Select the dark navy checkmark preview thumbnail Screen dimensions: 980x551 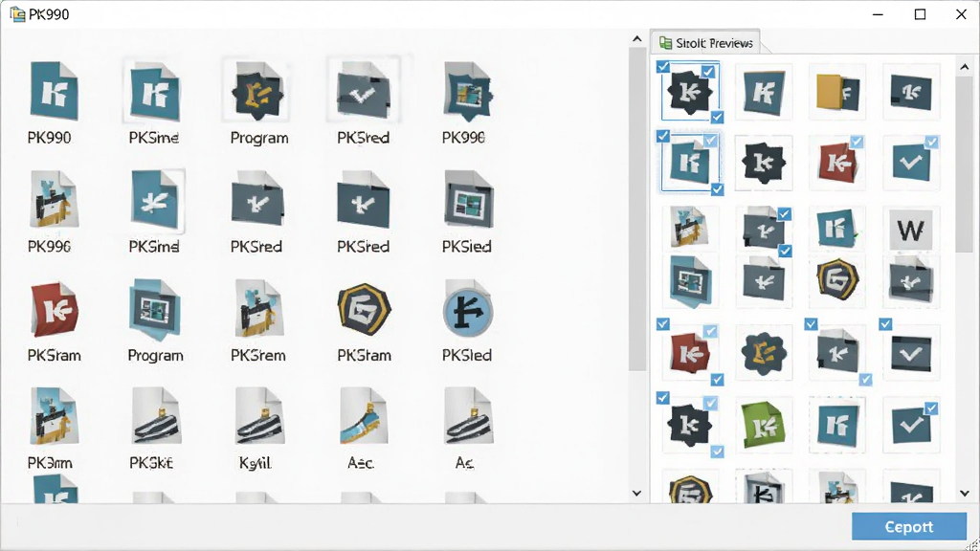[x=911, y=353]
